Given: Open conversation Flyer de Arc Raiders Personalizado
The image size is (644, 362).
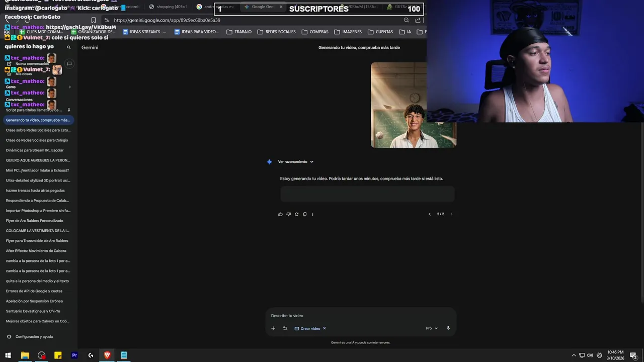Looking at the screenshot, I should [x=38, y=221].
